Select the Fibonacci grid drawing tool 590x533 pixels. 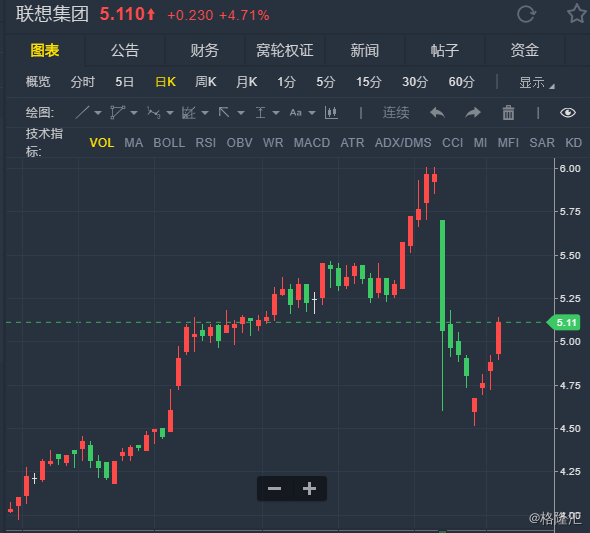tap(189, 112)
